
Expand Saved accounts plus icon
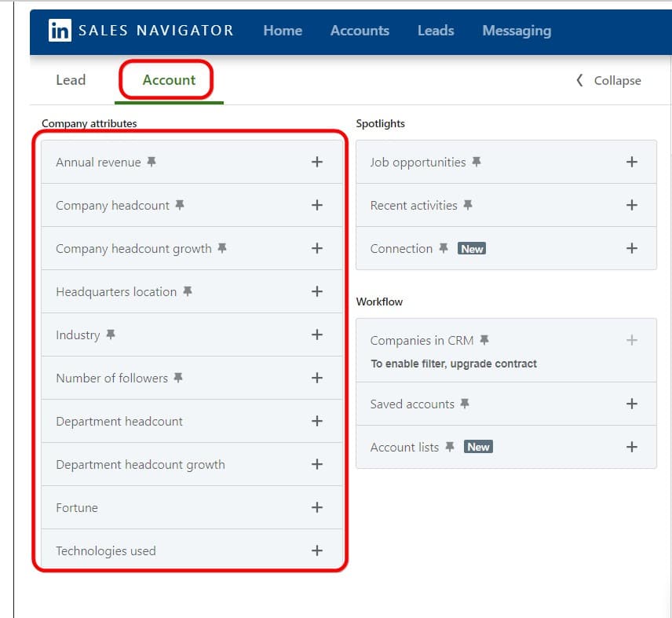pyautogui.click(x=631, y=404)
